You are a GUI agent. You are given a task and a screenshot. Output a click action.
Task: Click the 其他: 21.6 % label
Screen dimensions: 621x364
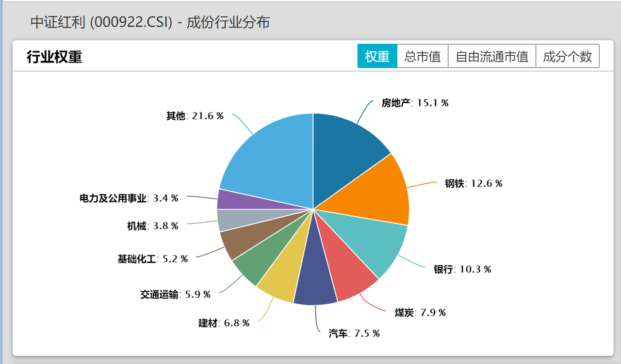click(x=195, y=116)
